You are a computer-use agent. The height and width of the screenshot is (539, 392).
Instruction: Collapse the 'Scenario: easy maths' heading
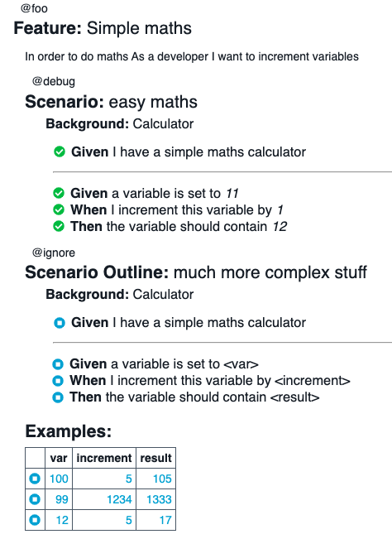pyautogui.click(x=111, y=102)
